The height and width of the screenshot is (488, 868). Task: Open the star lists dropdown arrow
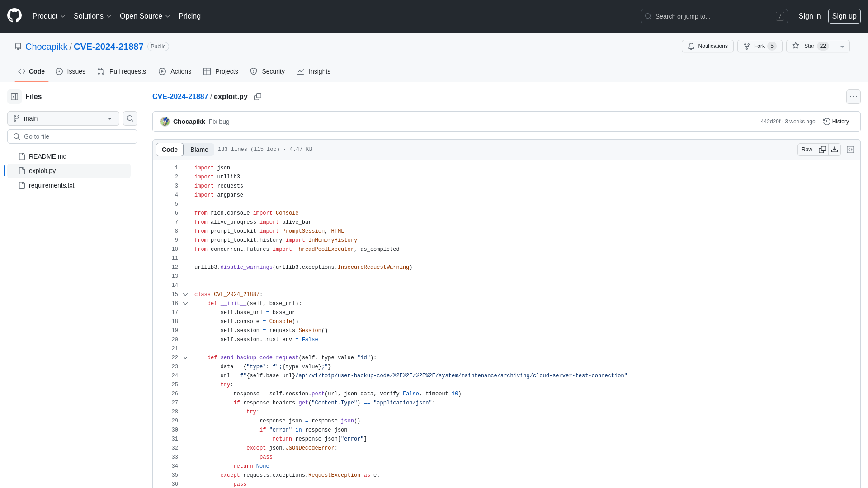click(x=842, y=46)
